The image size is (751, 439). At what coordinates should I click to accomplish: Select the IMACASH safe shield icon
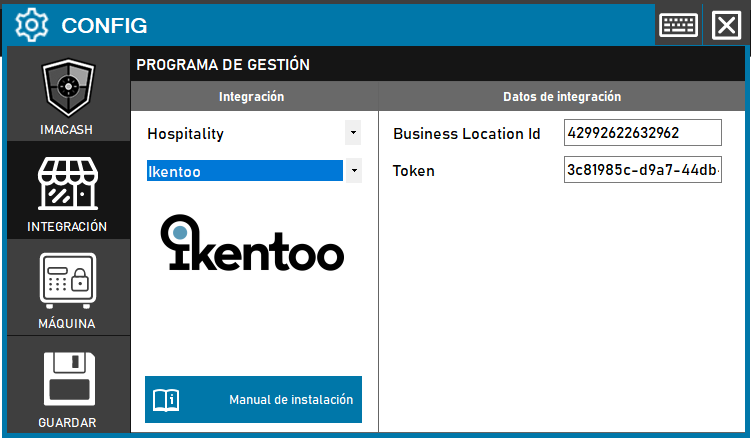(68, 90)
